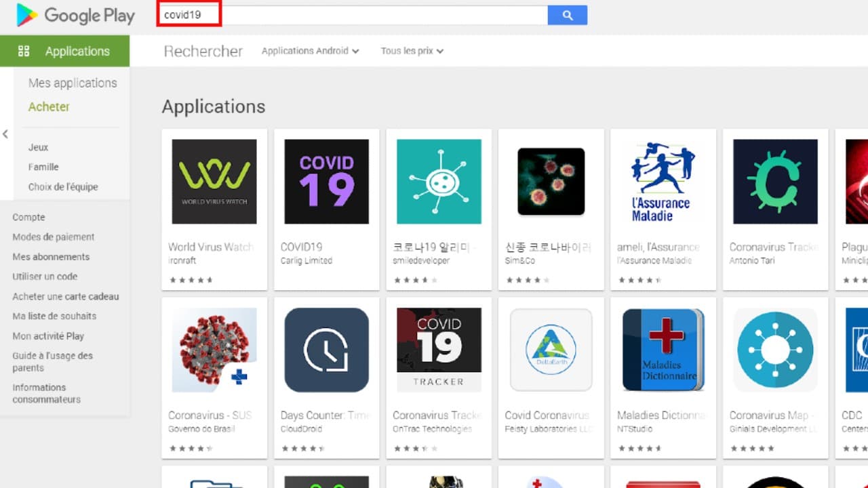Open the Maladies Dictionnaire app icon

click(x=663, y=350)
